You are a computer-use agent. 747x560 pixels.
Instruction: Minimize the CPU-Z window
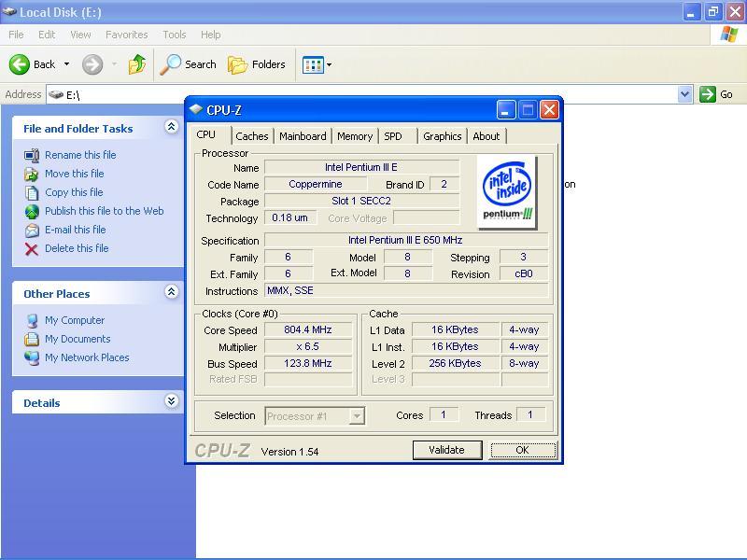click(x=506, y=110)
